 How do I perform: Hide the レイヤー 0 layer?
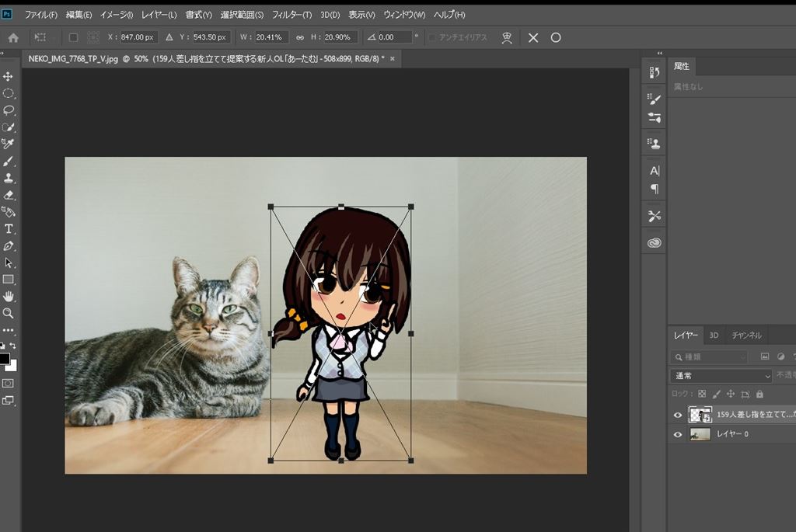coord(677,435)
